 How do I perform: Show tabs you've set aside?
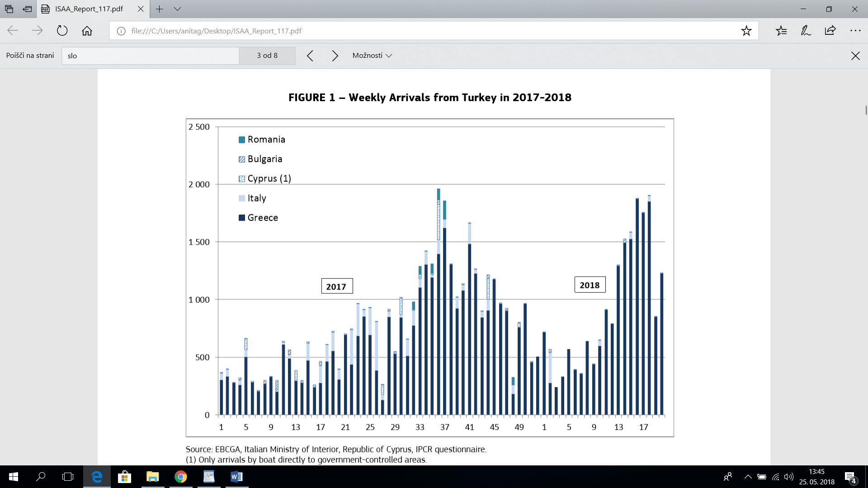pos(9,9)
